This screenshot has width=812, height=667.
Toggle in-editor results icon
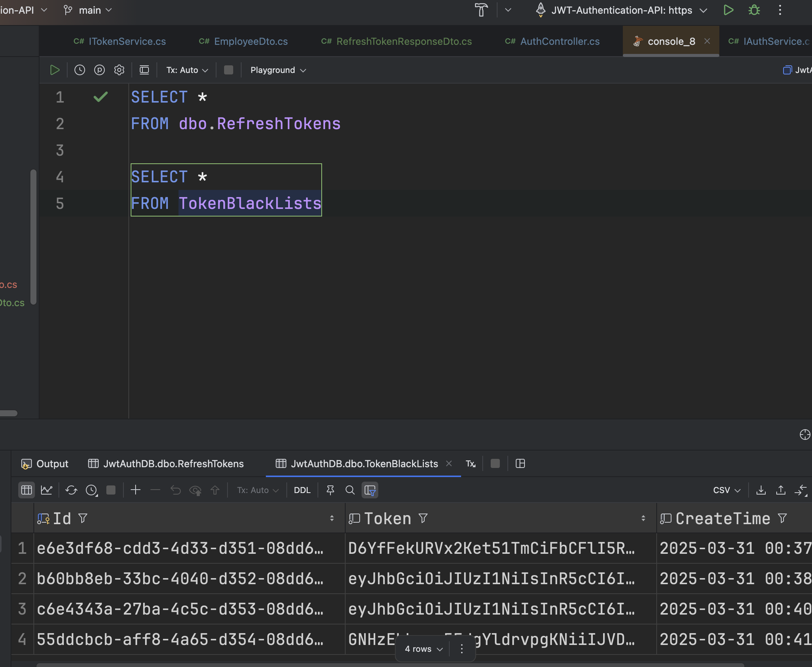coord(144,70)
